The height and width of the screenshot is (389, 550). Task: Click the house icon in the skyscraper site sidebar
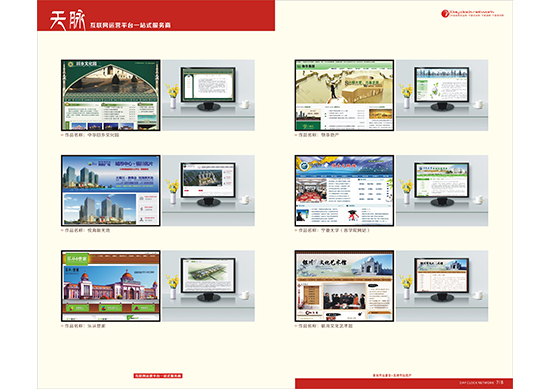[x=141, y=198]
